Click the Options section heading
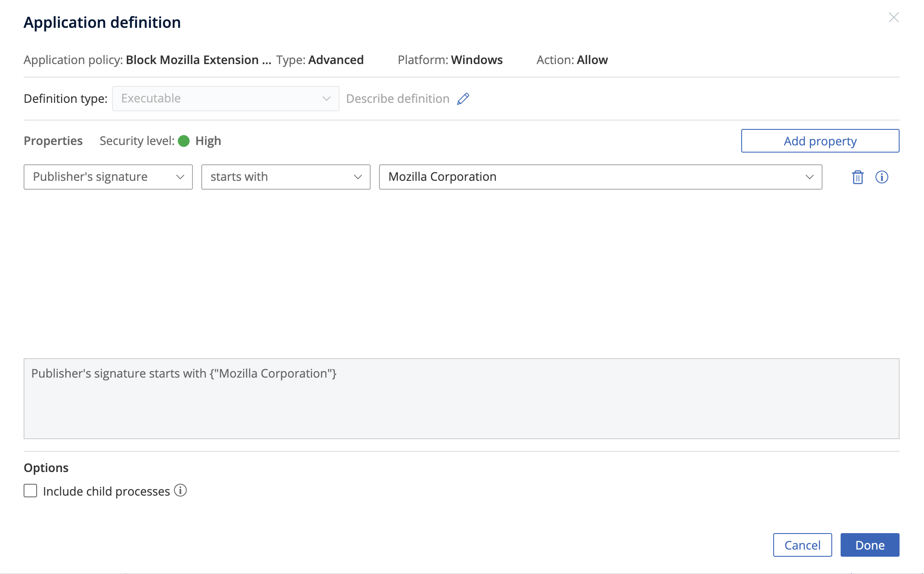Viewport: 924px width, 574px height. coord(46,467)
